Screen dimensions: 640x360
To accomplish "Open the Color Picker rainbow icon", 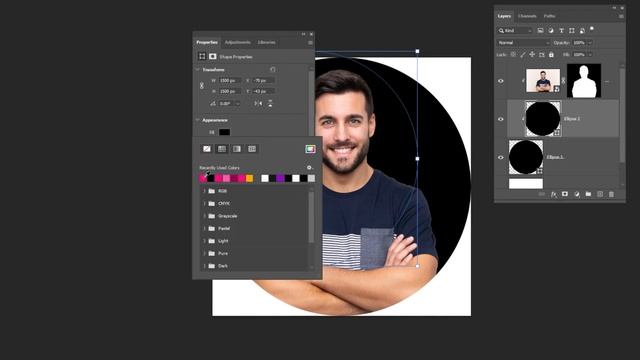I will pos(310,149).
